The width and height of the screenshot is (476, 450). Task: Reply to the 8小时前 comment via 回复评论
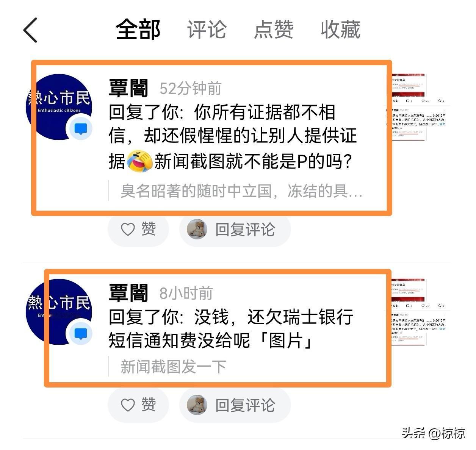[235, 405]
